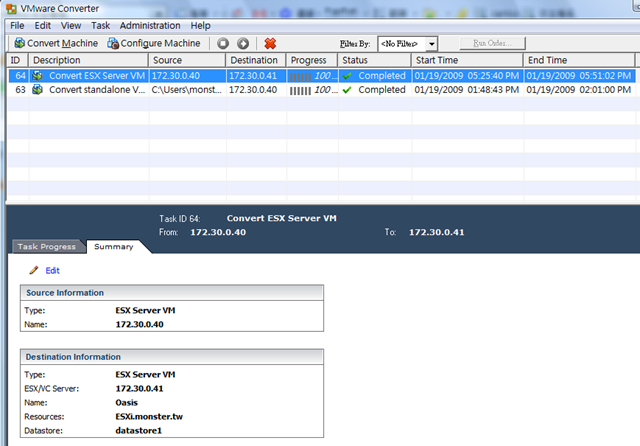Click the stop task round icon

coord(223,43)
